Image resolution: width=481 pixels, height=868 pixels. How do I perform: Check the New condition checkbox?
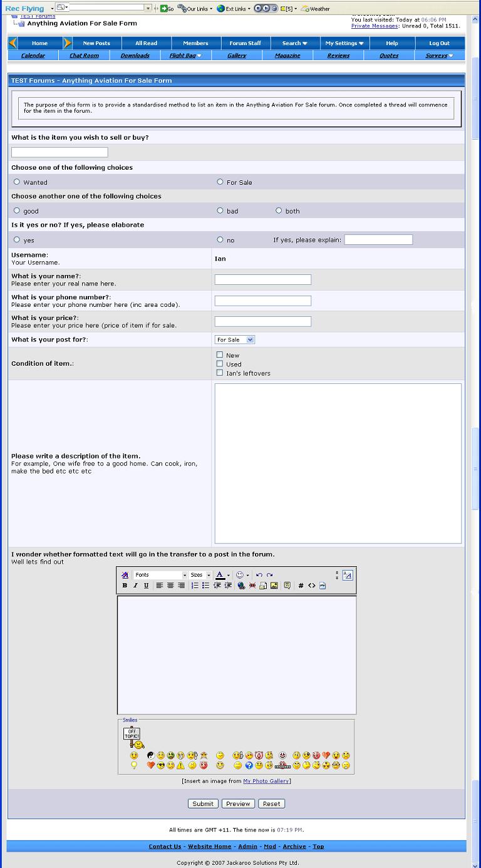click(x=220, y=354)
